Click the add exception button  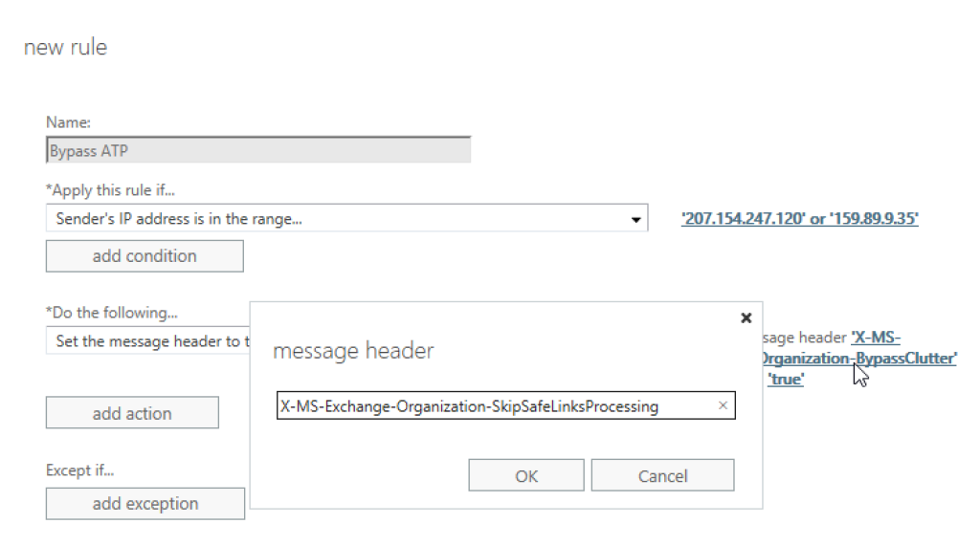(145, 504)
